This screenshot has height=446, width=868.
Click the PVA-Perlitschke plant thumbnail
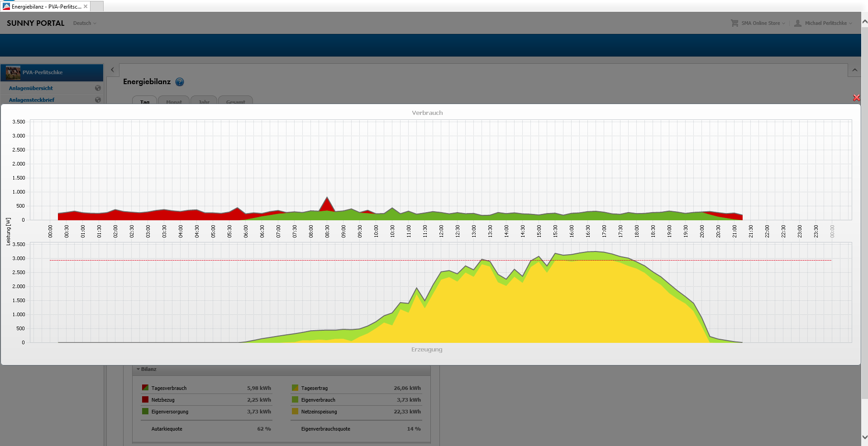coord(13,72)
